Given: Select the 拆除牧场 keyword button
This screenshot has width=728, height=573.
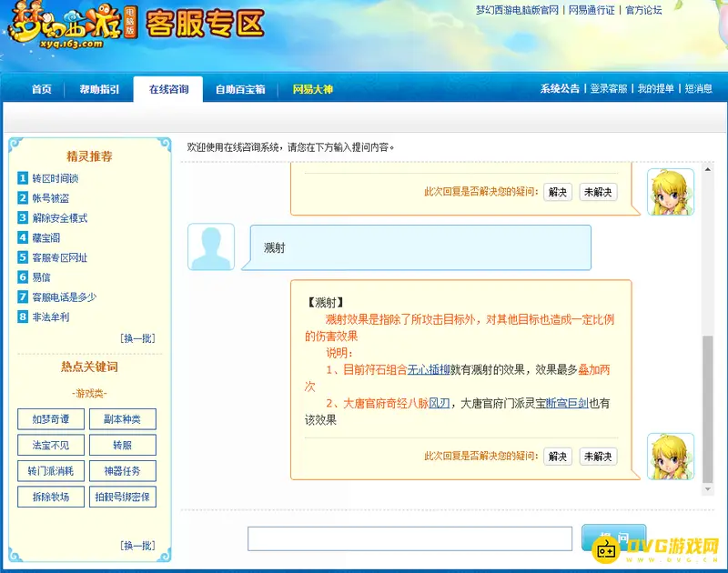Looking at the screenshot, I should tap(51, 497).
